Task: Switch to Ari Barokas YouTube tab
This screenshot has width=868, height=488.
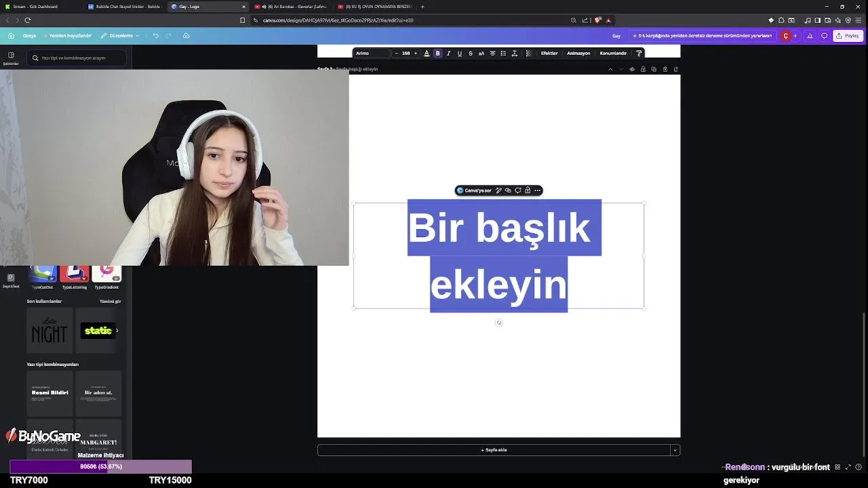Action: click(292, 7)
